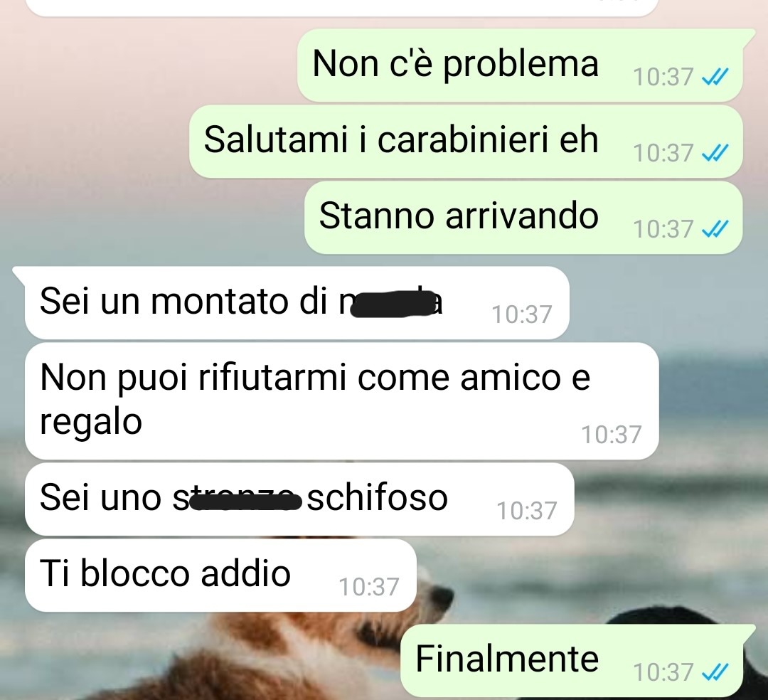Click the blacked-out word in 'Sei un montato di'
Screen dimensions: 768x700
coord(393,304)
